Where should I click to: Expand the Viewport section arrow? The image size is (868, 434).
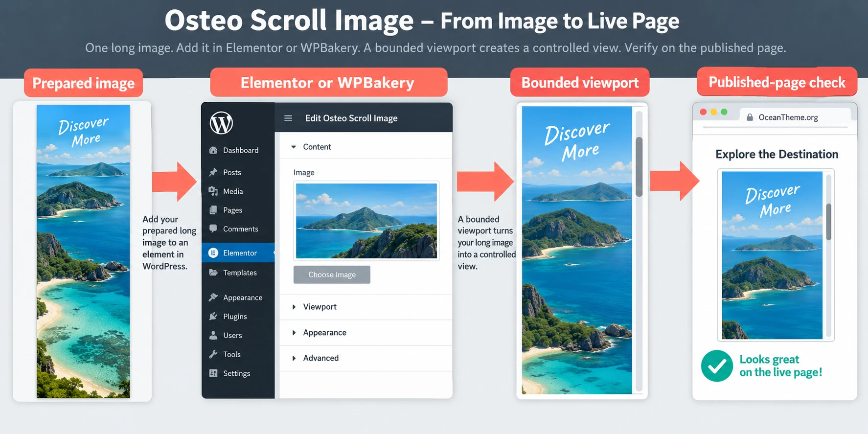294,307
